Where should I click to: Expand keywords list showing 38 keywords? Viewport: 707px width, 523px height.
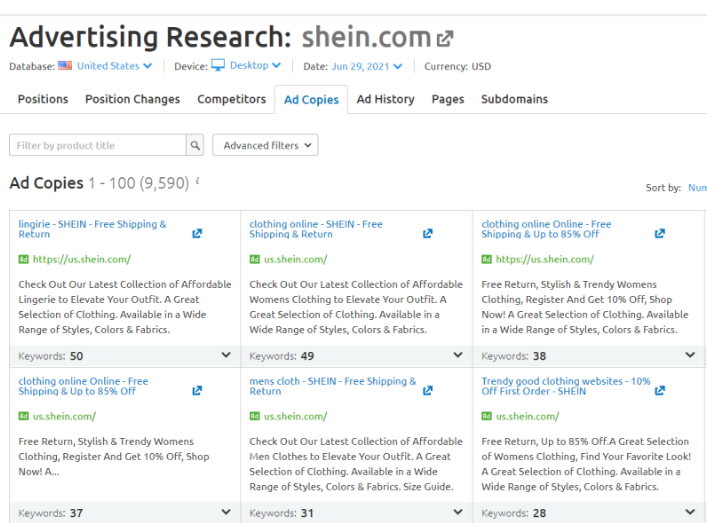point(690,355)
